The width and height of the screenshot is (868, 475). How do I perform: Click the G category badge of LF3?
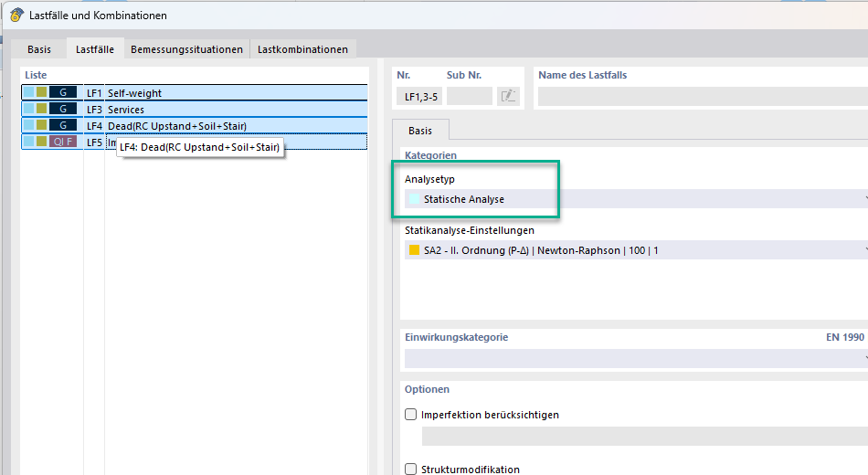coord(62,109)
